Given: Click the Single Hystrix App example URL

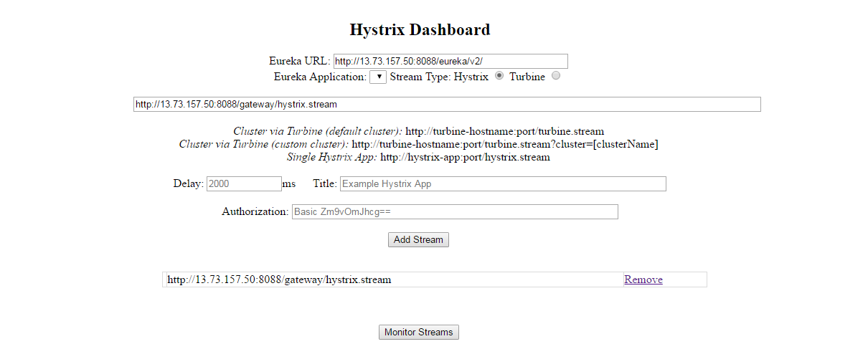Looking at the screenshot, I should coord(465,158).
